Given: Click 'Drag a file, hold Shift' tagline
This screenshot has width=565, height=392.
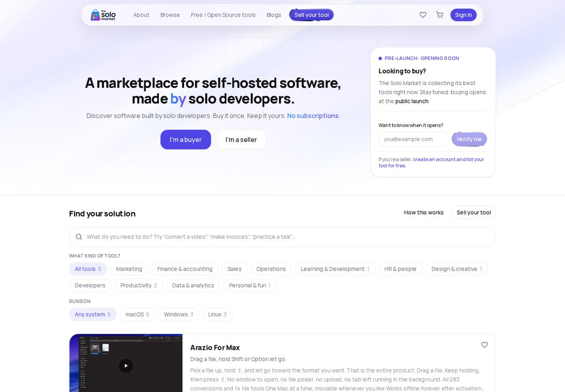Looking at the screenshot, I should [x=238, y=359].
